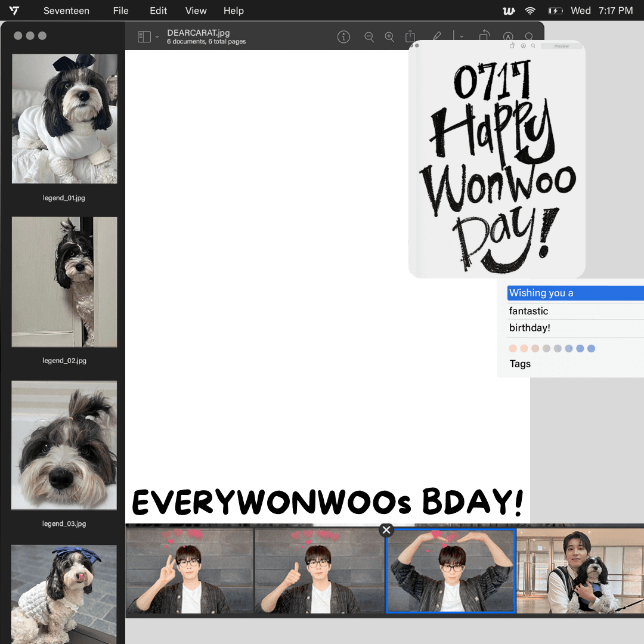
Task: Select the legend_02.jpg thumbnail
Action: (x=64, y=281)
